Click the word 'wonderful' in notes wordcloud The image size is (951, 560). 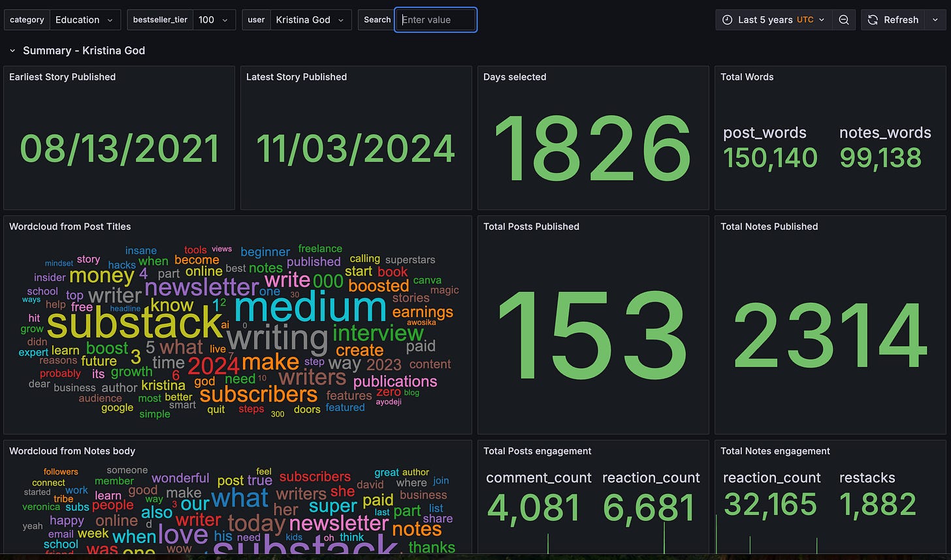point(180,478)
